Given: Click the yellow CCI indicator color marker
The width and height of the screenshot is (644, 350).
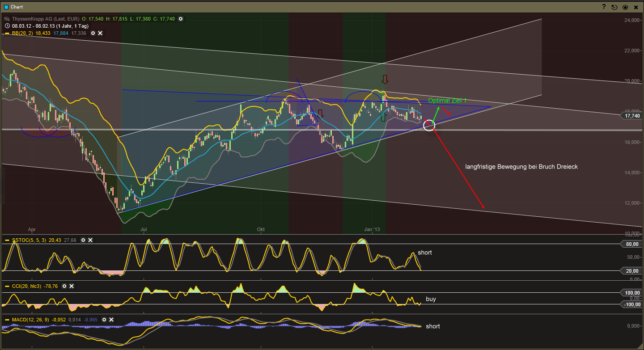Looking at the screenshot, I should tap(7, 286).
